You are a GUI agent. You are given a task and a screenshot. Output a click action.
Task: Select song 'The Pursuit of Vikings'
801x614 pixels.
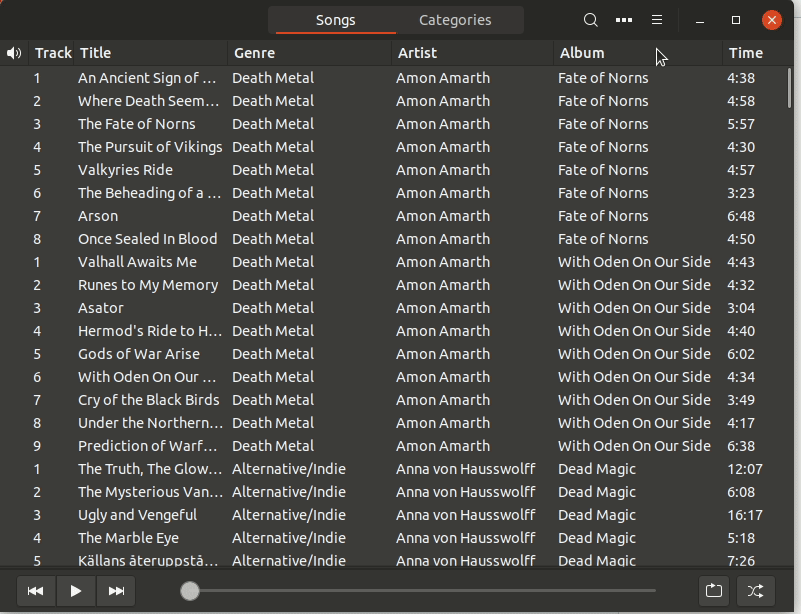point(150,147)
